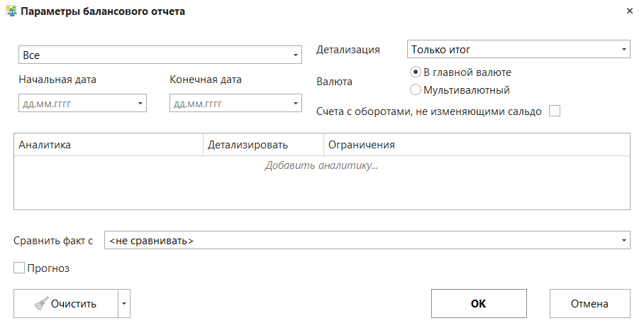Image resolution: width=644 pixels, height=333 pixels.
Task: Click the broom icon on Очистить button
Action: [x=41, y=304]
